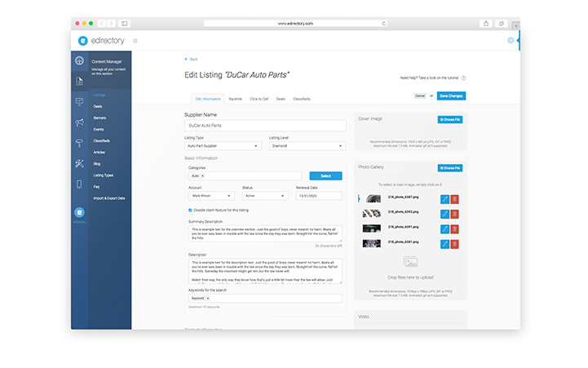Click Choose File for Photo Gallery
The height and width of the screenshot is (368, 588).
450,168
